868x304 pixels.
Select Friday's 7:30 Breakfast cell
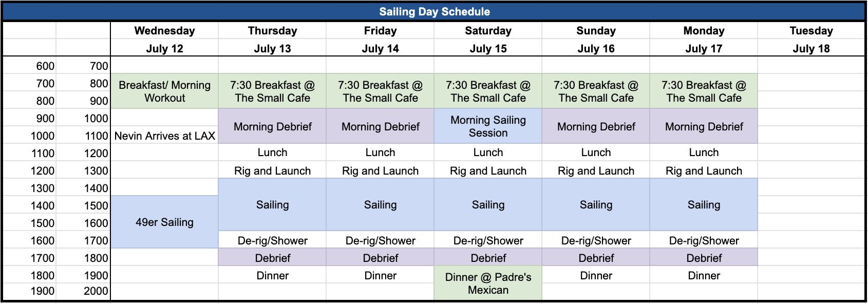pos(380,91)
